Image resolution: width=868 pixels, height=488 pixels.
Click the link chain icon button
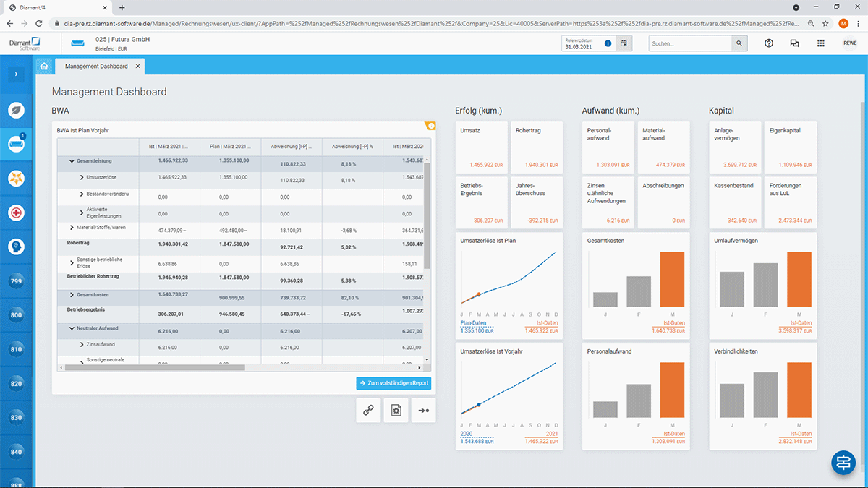[368, 410]
